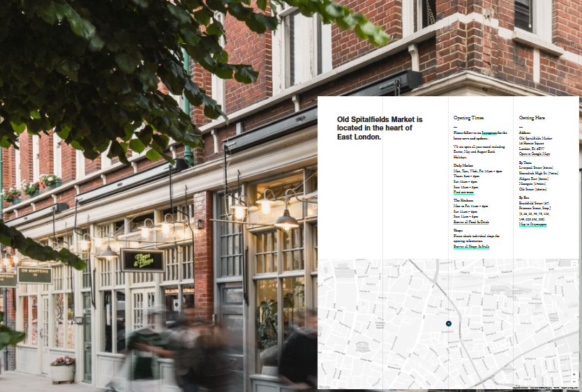Click the map Terms link
The image size is (582, 392).
pos(556,388)
